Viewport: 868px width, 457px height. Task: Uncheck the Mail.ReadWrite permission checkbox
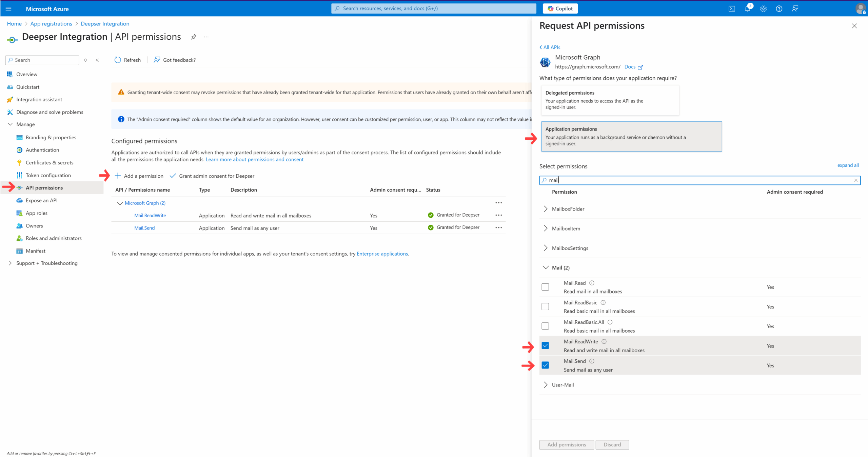coord(545,346)
